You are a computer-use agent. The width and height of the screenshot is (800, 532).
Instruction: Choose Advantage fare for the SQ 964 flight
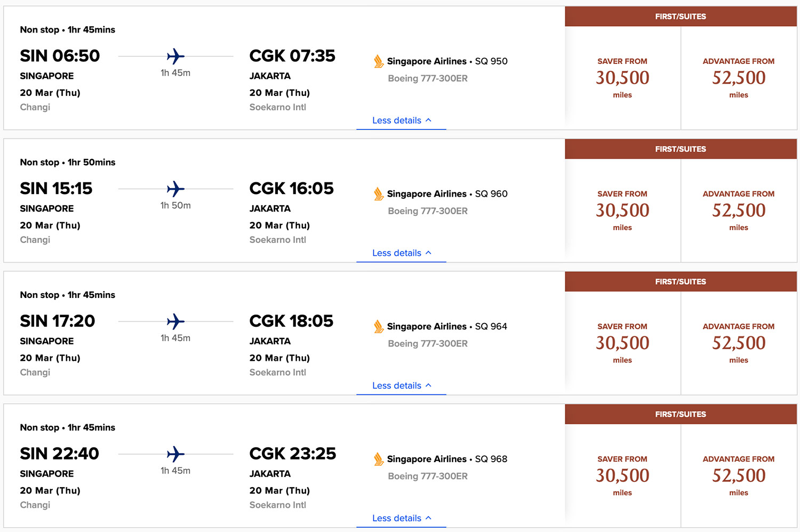pos(739,343)
